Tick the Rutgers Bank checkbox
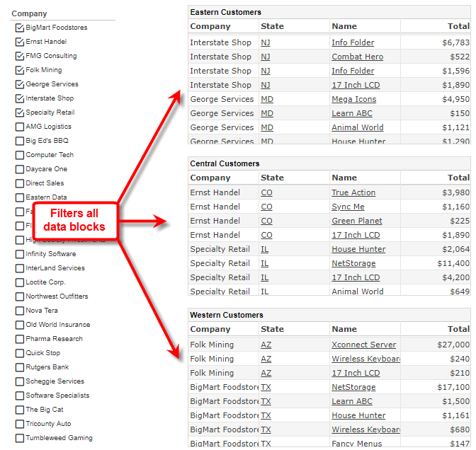Screen dimensions: 476x450 point(19,367)
